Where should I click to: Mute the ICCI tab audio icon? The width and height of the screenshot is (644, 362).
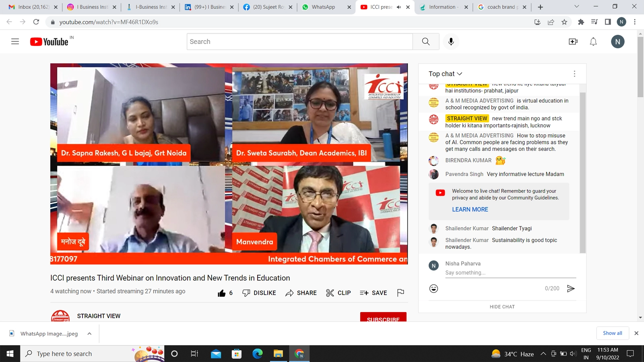(399, 7)
